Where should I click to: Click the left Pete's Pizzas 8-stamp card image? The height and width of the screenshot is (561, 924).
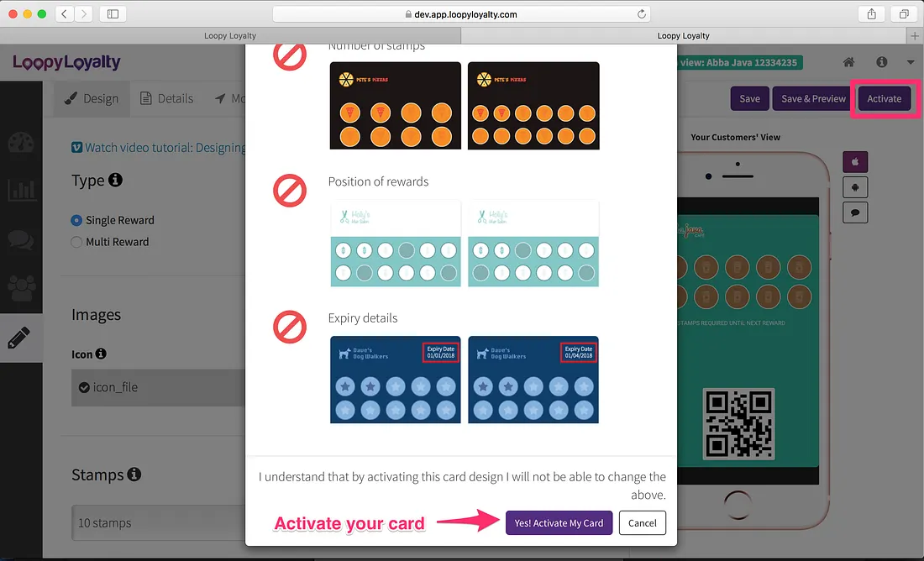pyautogui.click(x=396, y=106)
